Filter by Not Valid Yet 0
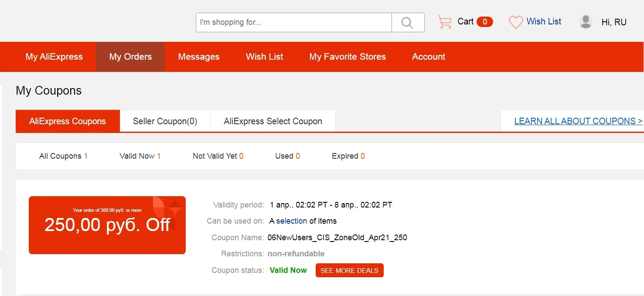Viewport: 644px width, 296px height. (218, 156)
